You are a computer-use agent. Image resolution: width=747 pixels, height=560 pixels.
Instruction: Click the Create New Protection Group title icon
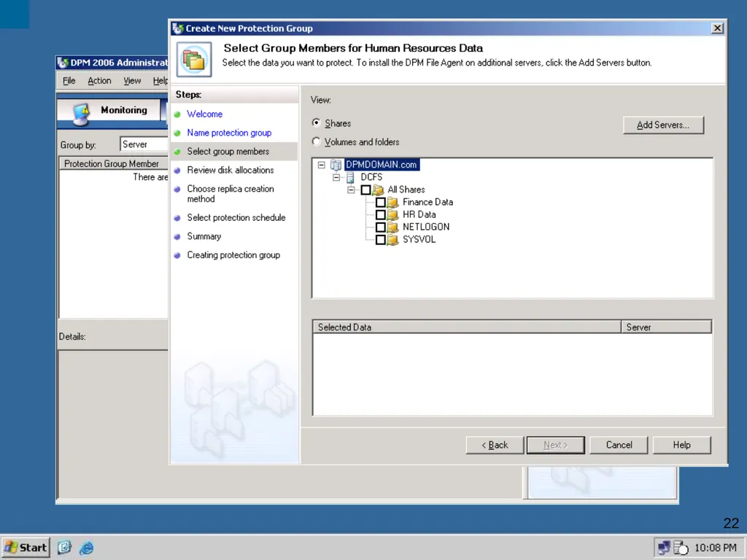pyautogui.click(x=178, y=28)
